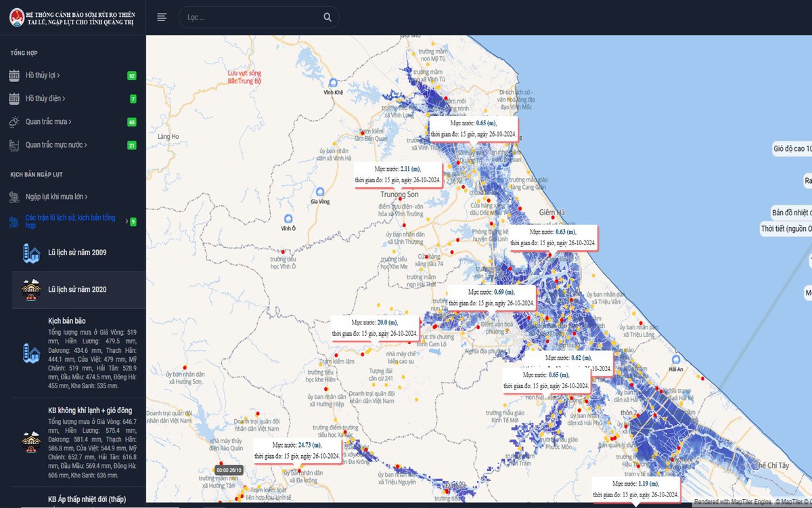The image size is (812, 508).
Task: Click the Hải An station marker
Action: (675, 360)
